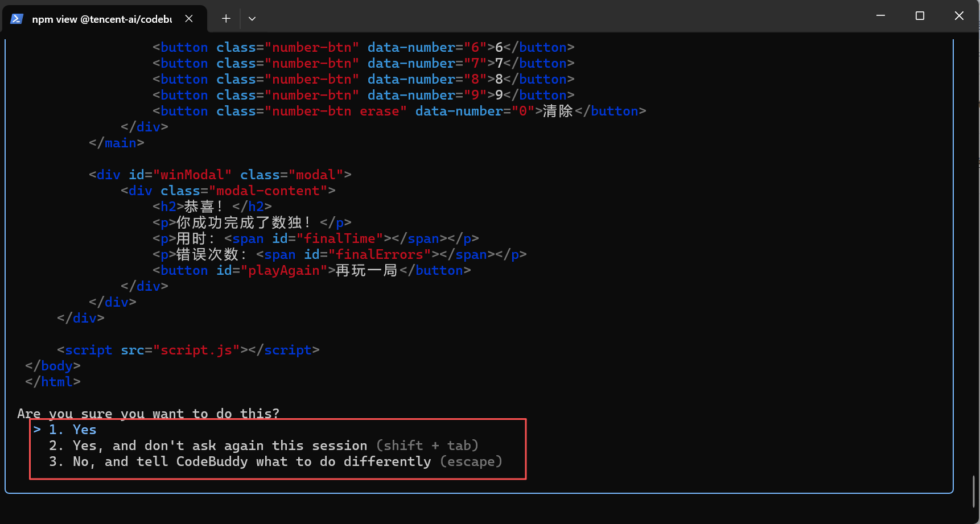Open a new terminal tab with plus

click(x=226, y=19)
